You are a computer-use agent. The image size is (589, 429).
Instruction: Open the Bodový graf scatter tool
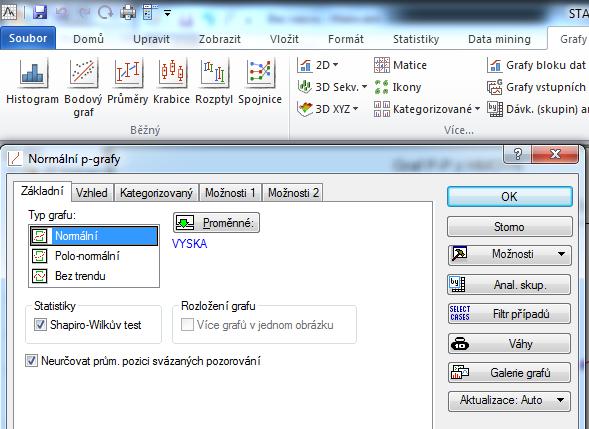point(83,88)
